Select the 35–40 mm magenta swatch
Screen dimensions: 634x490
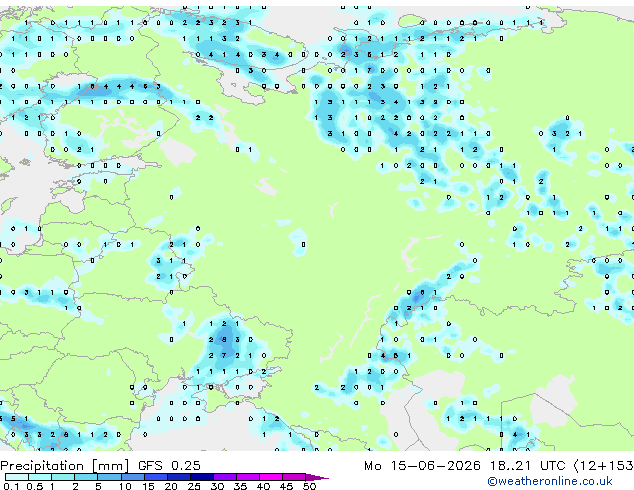(247, 477)
